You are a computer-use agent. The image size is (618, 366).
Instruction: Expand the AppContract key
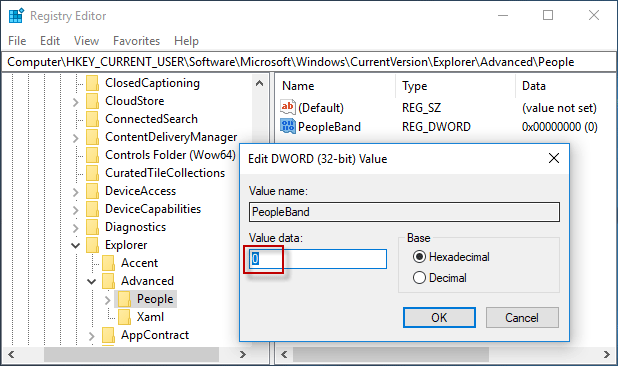(x=91, y=336)
